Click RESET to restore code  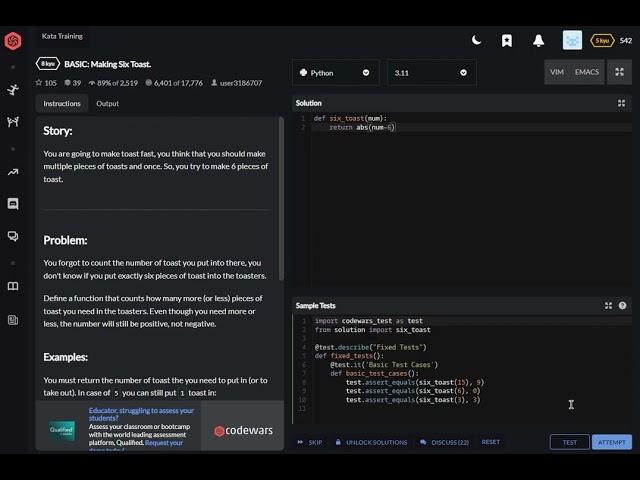(491, 442)
